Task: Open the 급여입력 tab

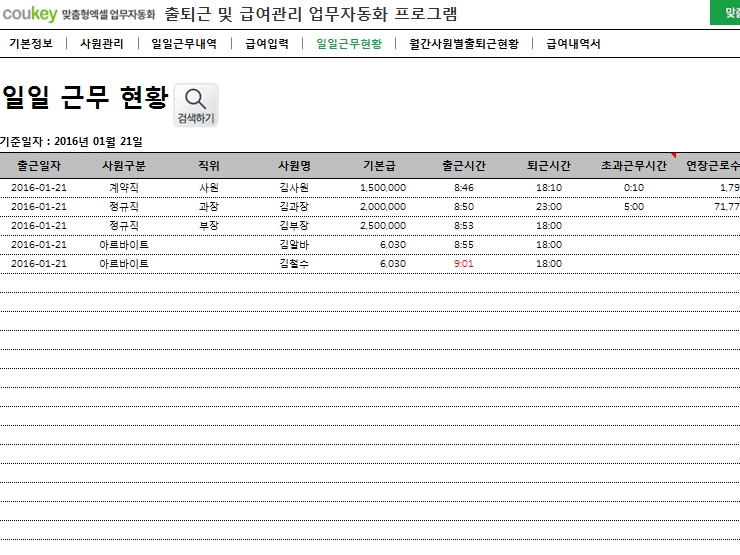Action: tap(267, 44)
